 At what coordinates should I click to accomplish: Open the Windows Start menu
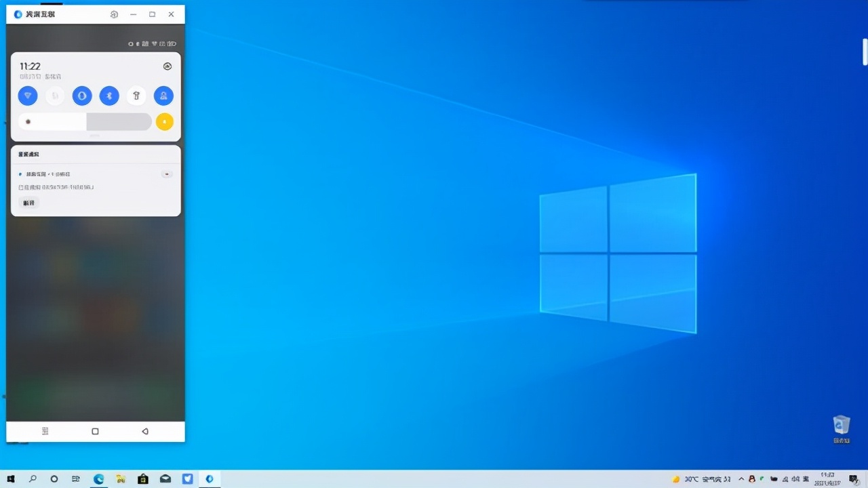point(11,479)
